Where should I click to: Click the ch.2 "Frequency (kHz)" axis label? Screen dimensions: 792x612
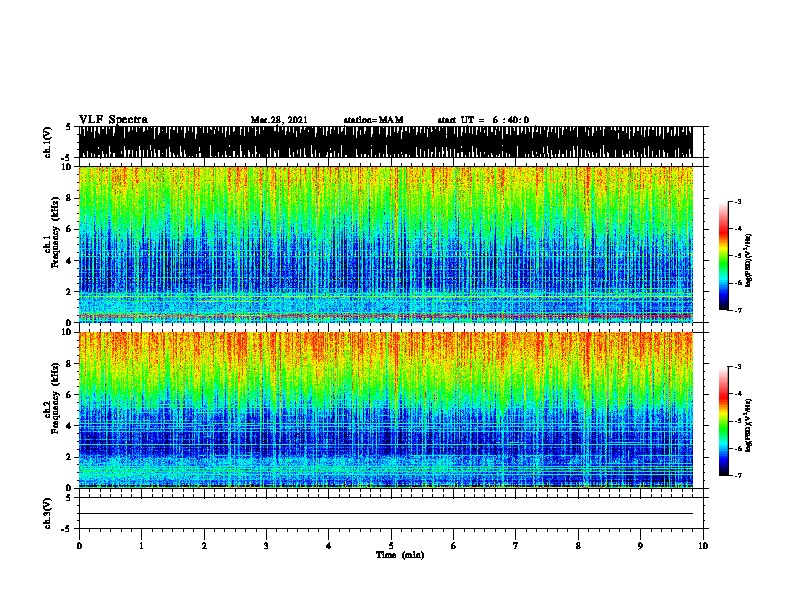pyautogui.click(x=55, y=398)
